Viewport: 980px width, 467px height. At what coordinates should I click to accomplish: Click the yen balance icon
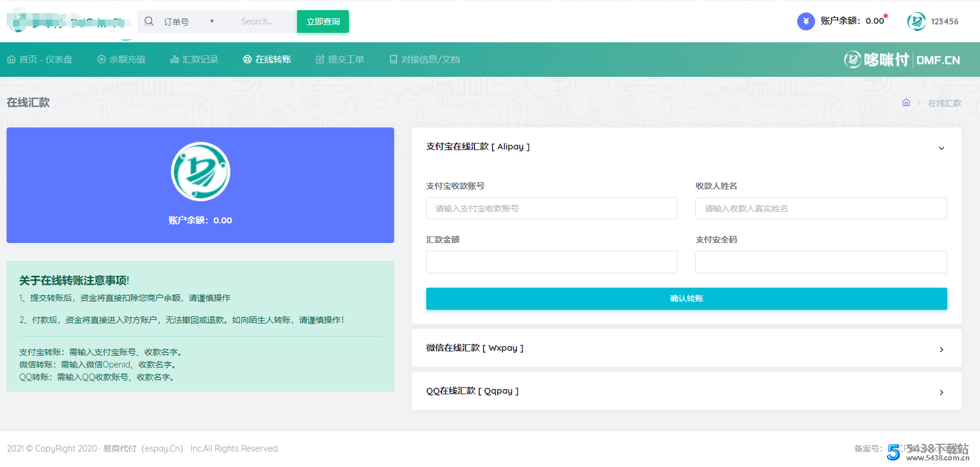pos(806,21)
